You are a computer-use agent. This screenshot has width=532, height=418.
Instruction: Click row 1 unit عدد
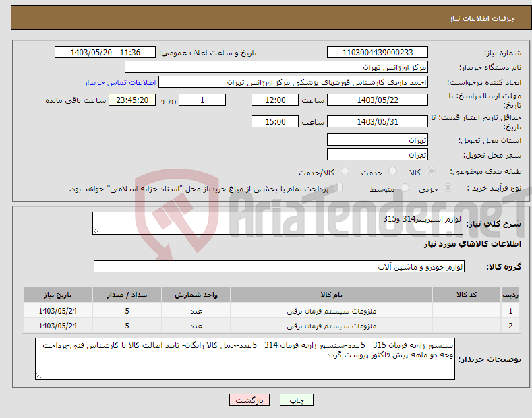click(196, 311)
